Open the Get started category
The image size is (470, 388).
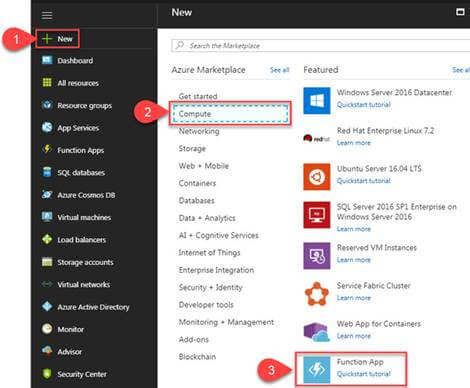(198, 96)
